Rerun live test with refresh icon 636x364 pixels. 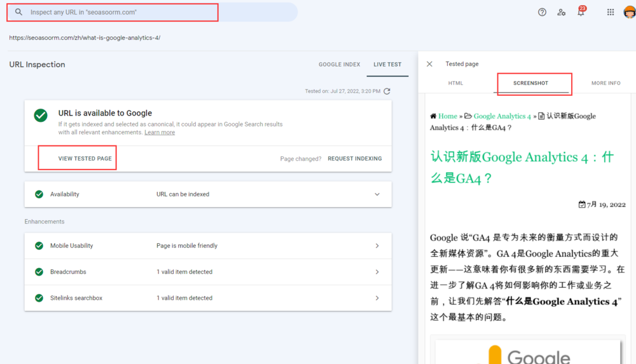[387, 91]
